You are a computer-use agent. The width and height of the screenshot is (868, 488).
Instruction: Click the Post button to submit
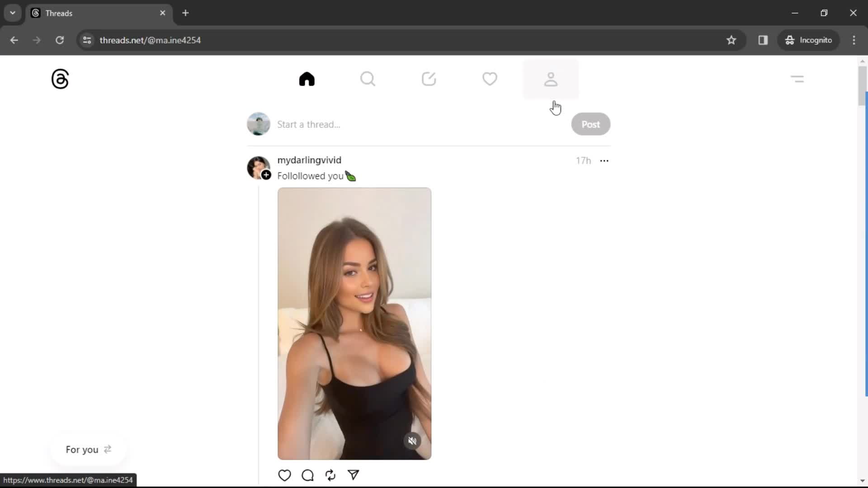pyautogui.click(x=591, y=124)
